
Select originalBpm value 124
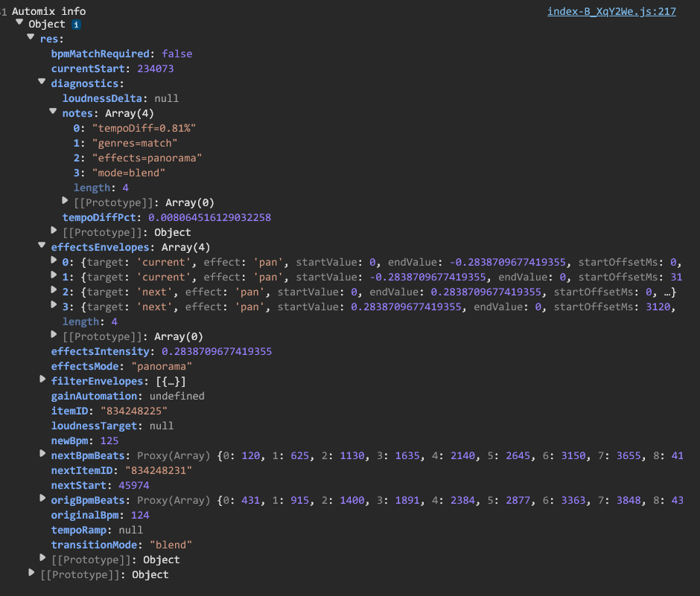[x=140, y=515]
